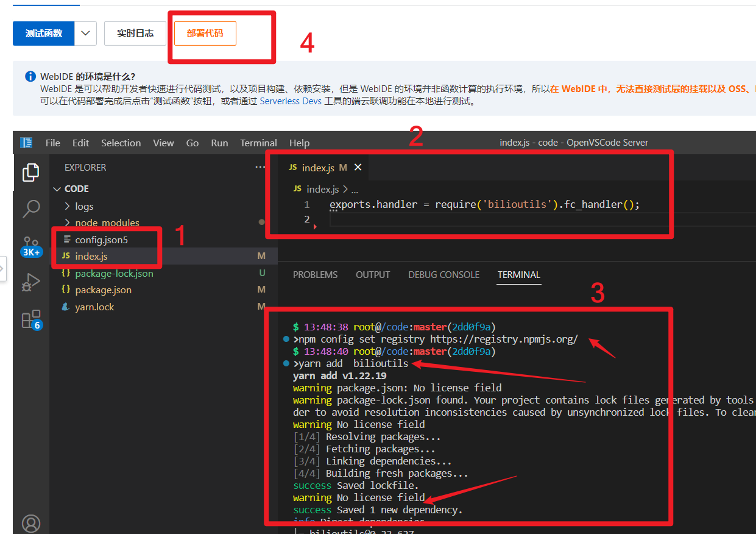Click the 'WebIDE 的环境是什么?' heading
Viewport: 756px width, 534px height.
pyautogui.click(x=88, y=76)
